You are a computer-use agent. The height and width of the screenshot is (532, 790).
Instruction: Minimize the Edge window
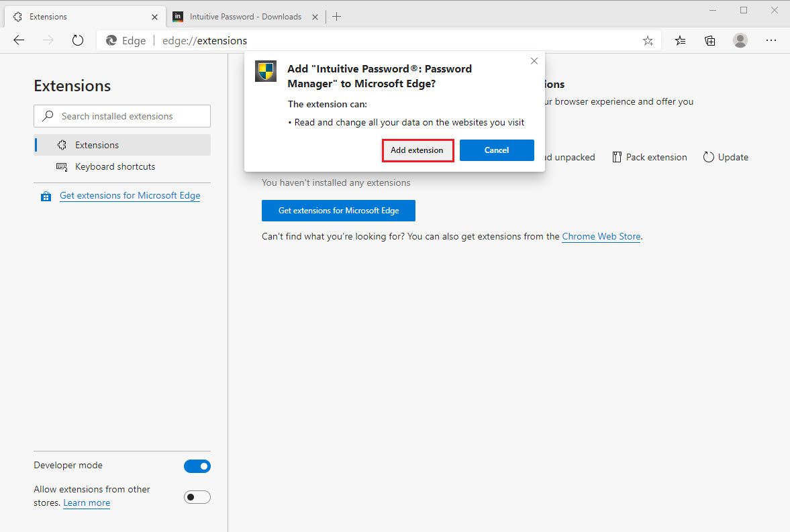pos(713,10)
